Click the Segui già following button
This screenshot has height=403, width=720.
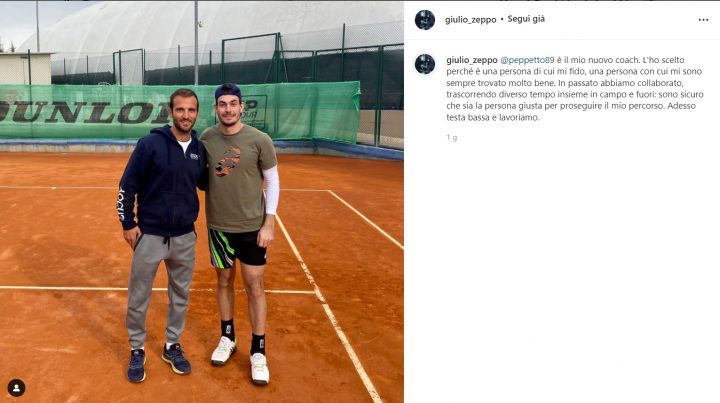(x=526, y=19)
